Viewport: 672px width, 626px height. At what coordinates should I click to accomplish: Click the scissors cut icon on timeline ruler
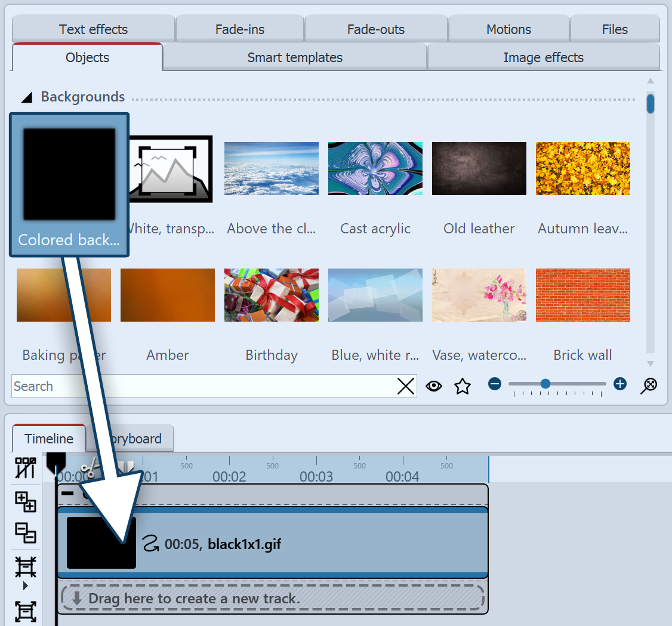coord(90,467)
